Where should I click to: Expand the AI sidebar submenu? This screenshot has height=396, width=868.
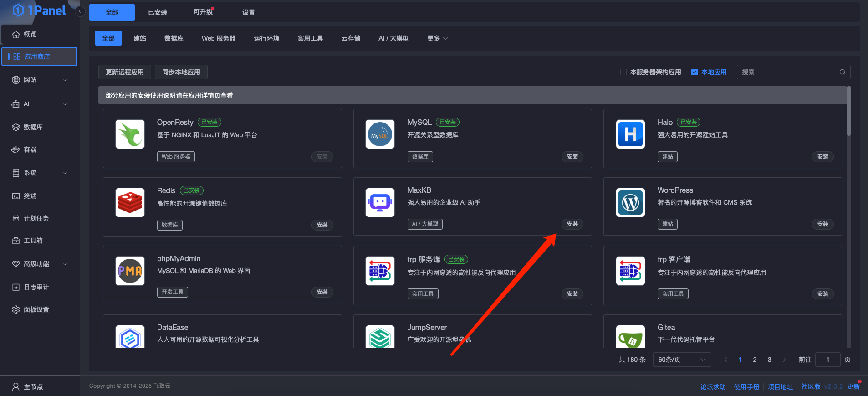coord(65,104)
